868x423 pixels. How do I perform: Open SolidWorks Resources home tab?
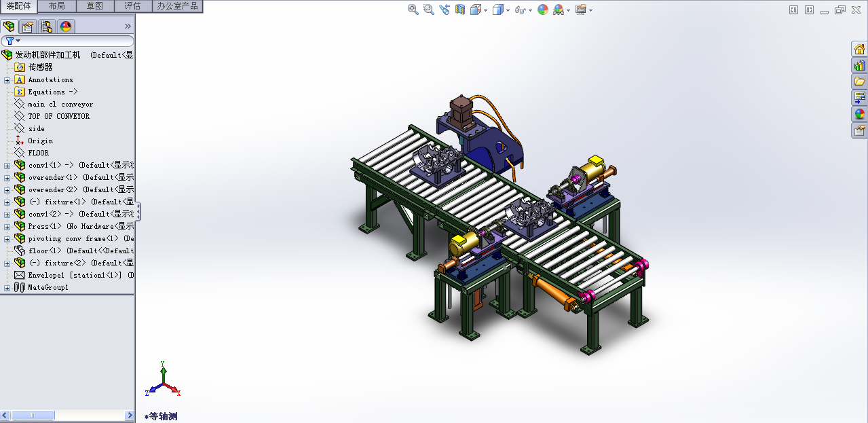[x=860, y=49]
